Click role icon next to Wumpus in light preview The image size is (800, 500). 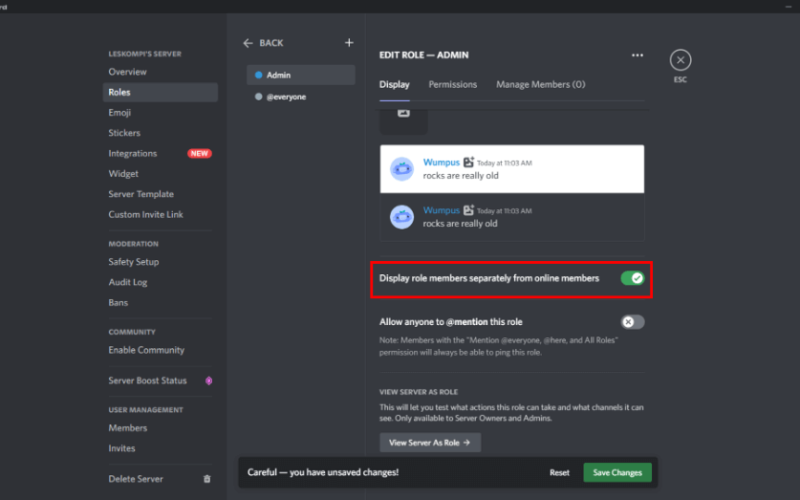click(x=468, y=162)
